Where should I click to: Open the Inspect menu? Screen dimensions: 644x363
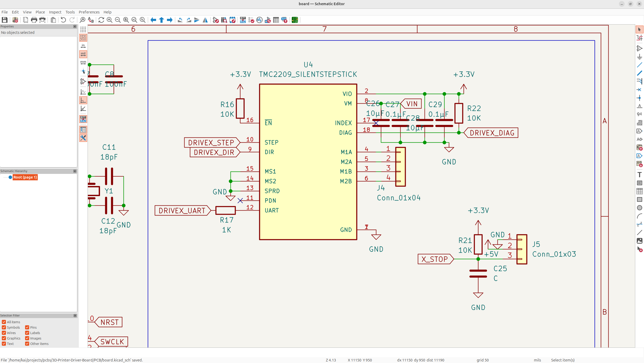[x=55, y=12]
